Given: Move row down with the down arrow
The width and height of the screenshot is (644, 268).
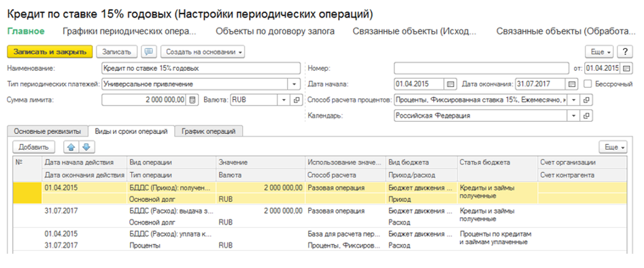Looking at the screenshot, I should click(x=86, y=147).
